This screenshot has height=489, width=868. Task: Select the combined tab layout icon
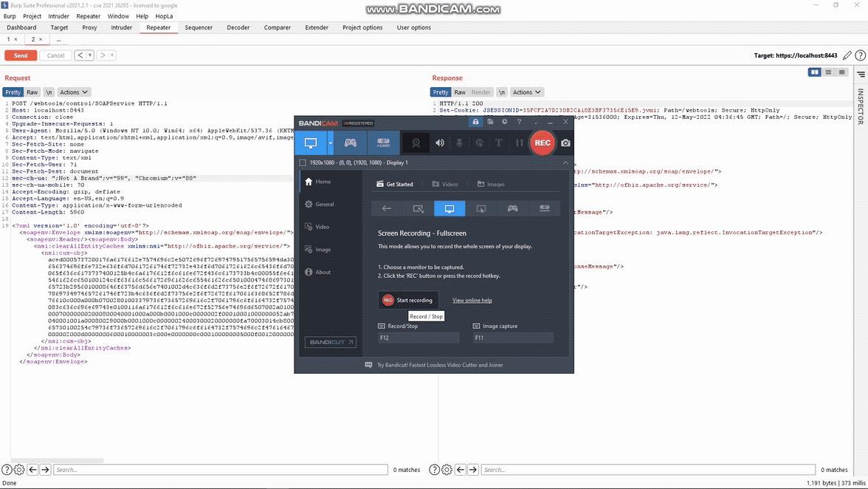point(841,72)
